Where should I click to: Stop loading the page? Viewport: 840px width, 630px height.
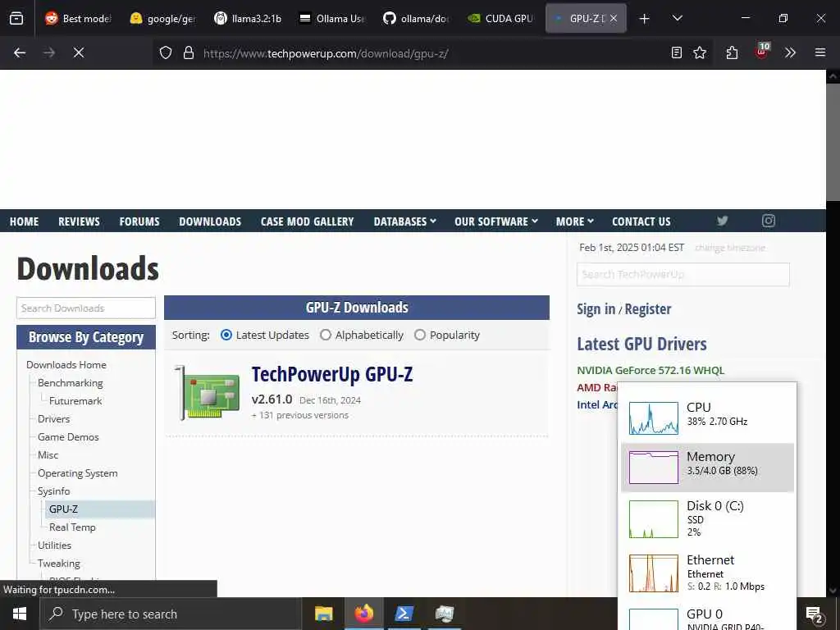point(79,52)
